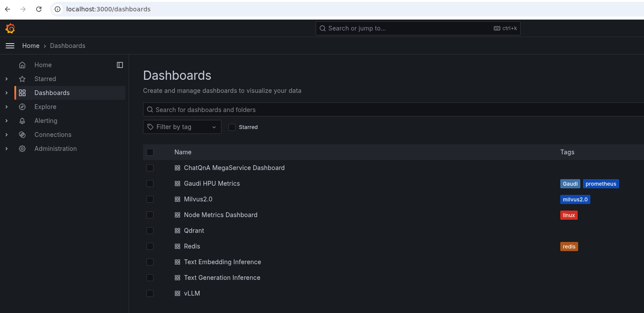Click the Search or jump to field
644x313 pixels.
418,28
